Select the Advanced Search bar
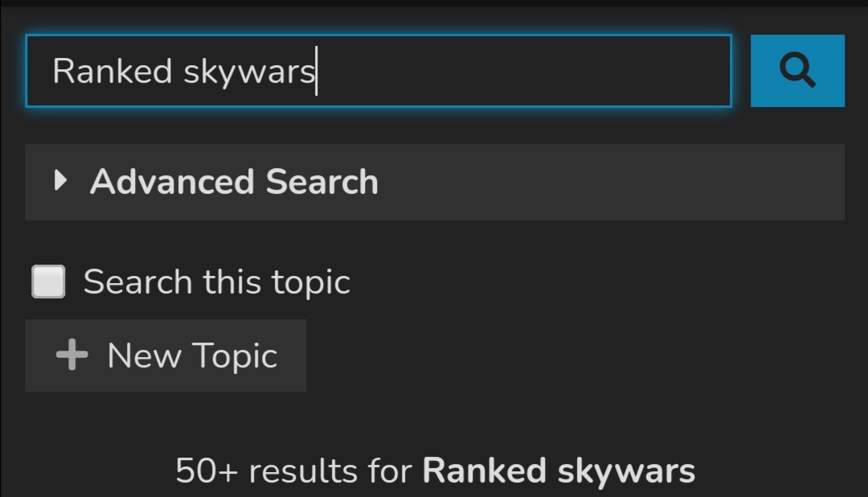 435,182
